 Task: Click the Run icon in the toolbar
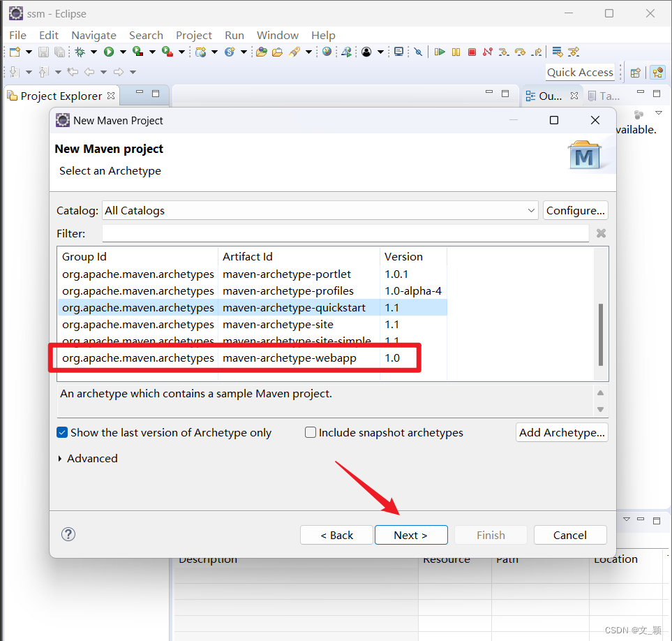(x=110, y=52)
